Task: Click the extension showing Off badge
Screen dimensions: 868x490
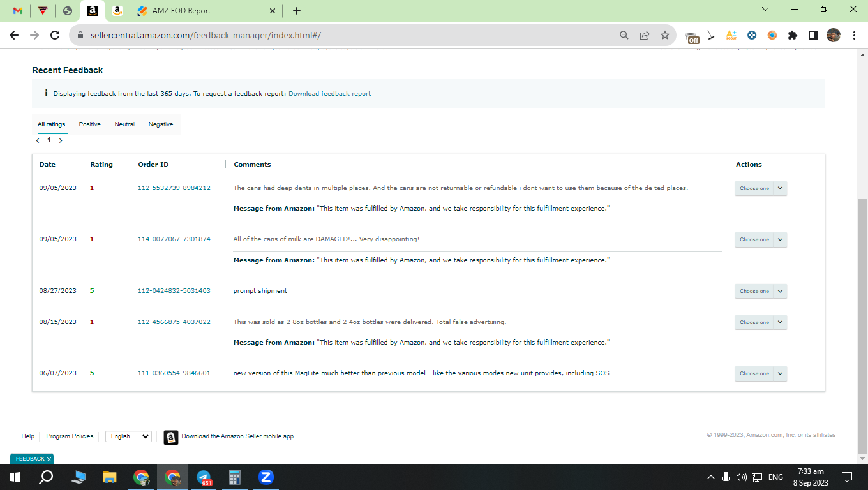Action: (692, 36)
